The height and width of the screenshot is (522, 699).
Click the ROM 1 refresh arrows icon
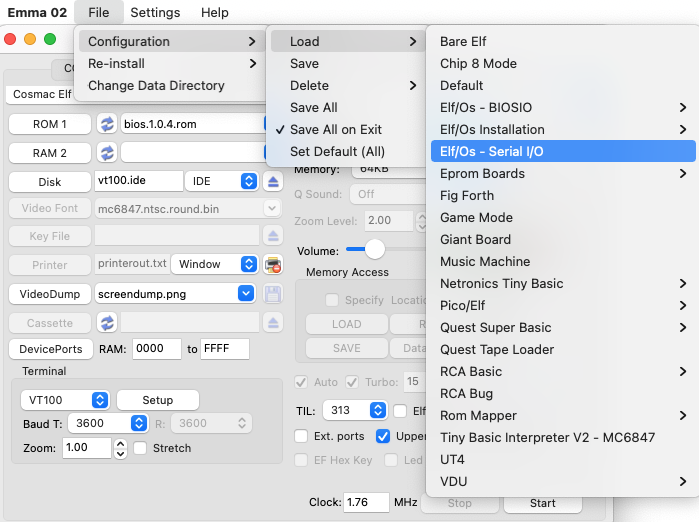pyautogui.click(x=107, y=124)
